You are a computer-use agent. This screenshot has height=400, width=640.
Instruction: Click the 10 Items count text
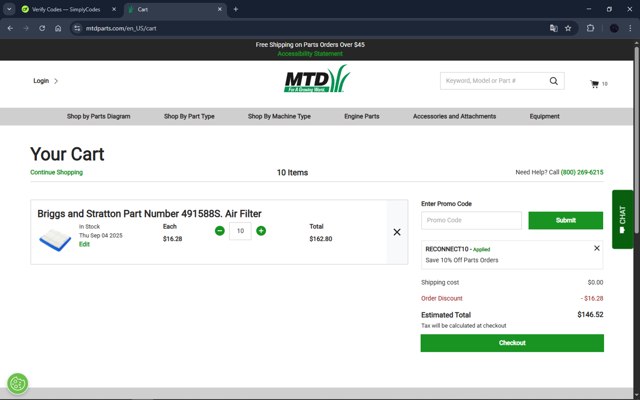[292, 173]
